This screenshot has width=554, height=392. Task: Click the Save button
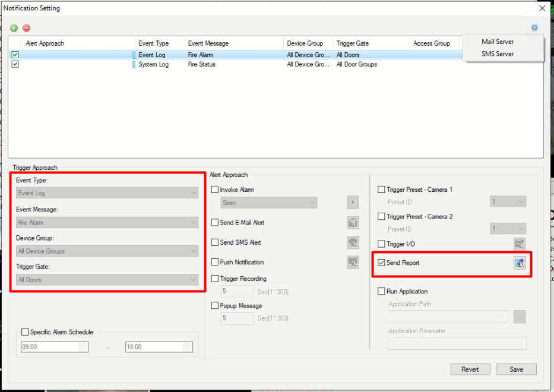pos(516,369)
